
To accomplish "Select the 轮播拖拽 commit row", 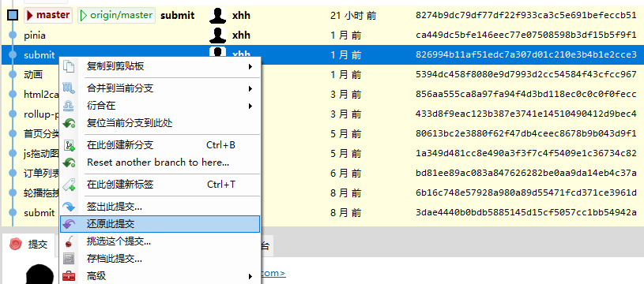I will coord(322,192).
